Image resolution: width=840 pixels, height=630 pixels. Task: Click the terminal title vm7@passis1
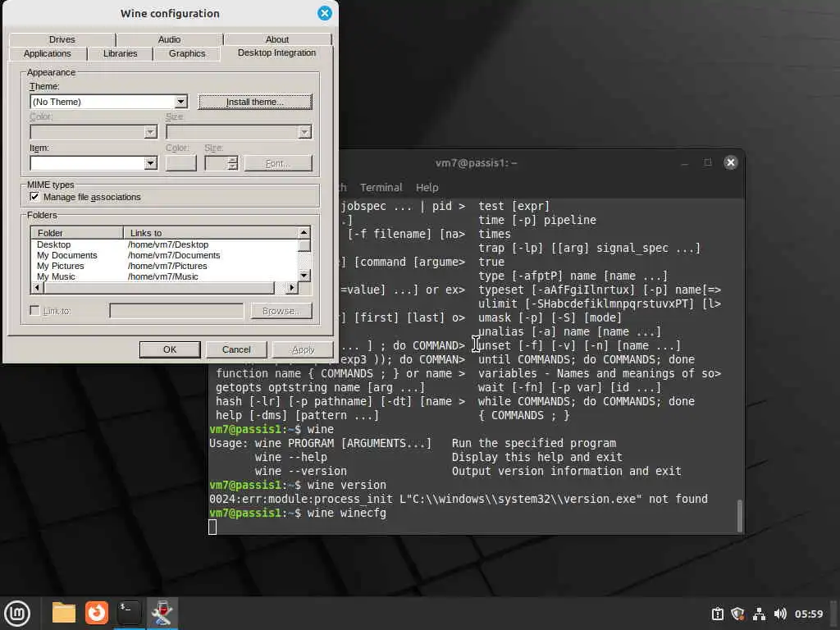(477, 163)
